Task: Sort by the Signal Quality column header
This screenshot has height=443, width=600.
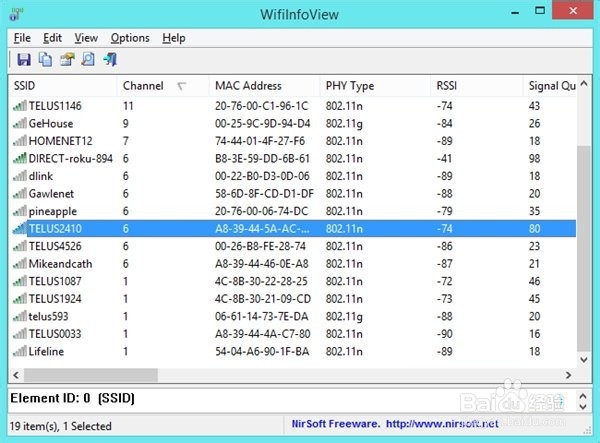Action: [550, 86]
